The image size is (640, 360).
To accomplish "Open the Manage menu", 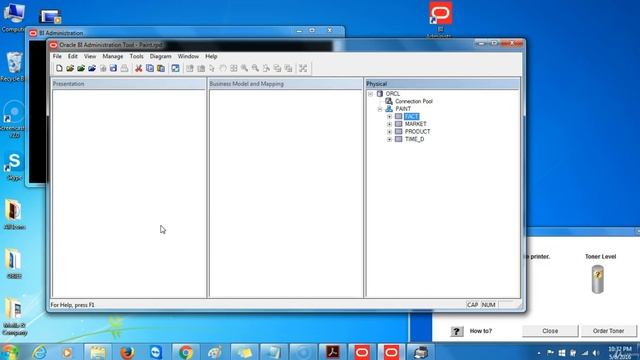I will 113,56.
